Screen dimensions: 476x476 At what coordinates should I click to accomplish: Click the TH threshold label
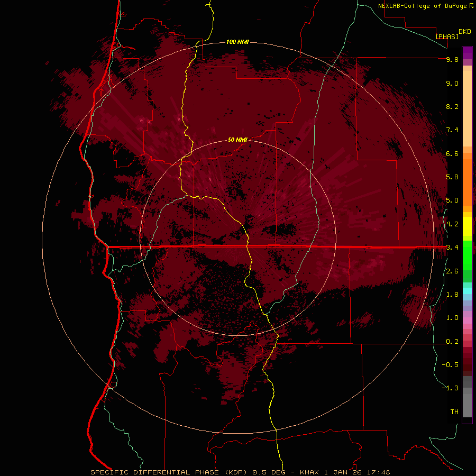pyautogui.click(x=454, y=412)
